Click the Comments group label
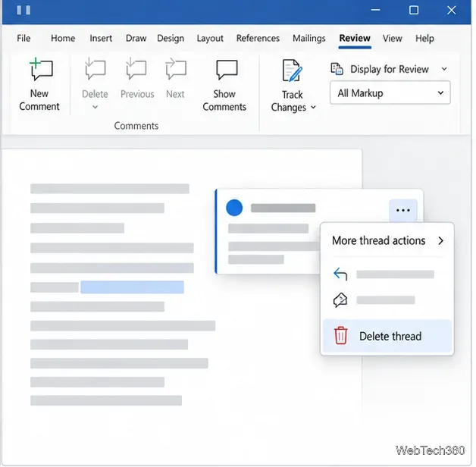Image resolution: width=476 pixels, height=467 pixels. pyautogui.click(x=136, y=126)
